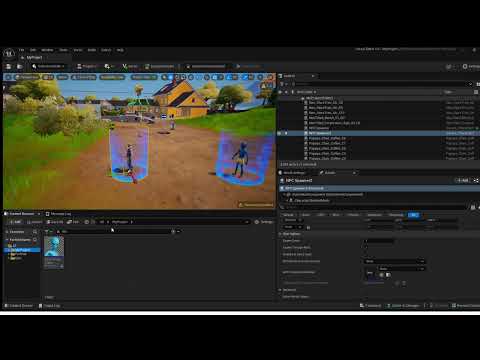Open the Lit view mode dropdown
Screen dimensions: 480x360
pyautogui.click(x=48, y=77)
